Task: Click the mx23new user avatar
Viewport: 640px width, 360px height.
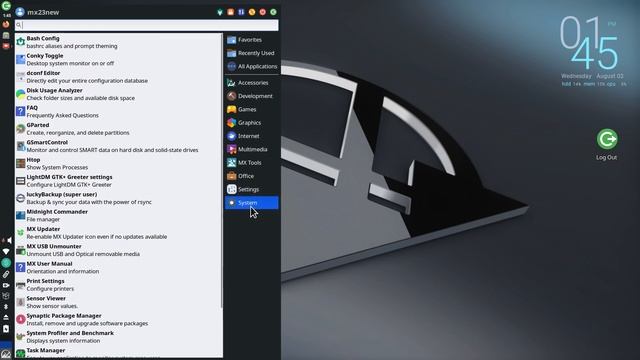Action: coord(20,12)
